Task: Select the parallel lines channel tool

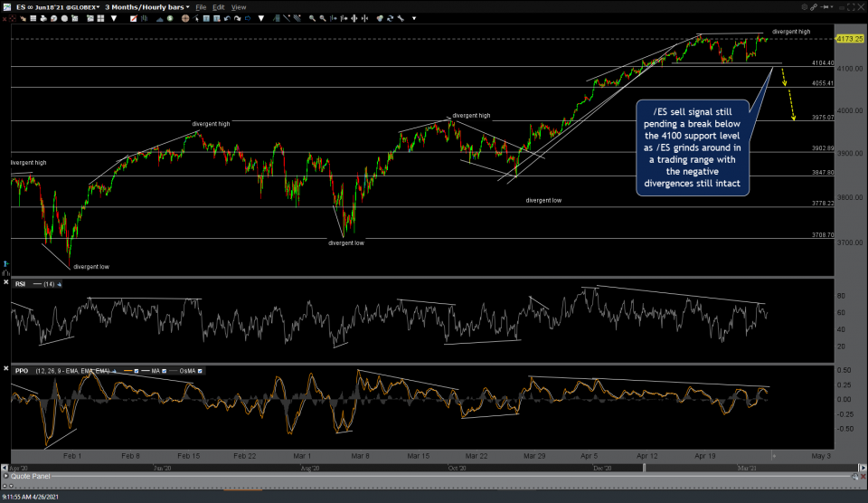Action: click(x=297, y=18)
